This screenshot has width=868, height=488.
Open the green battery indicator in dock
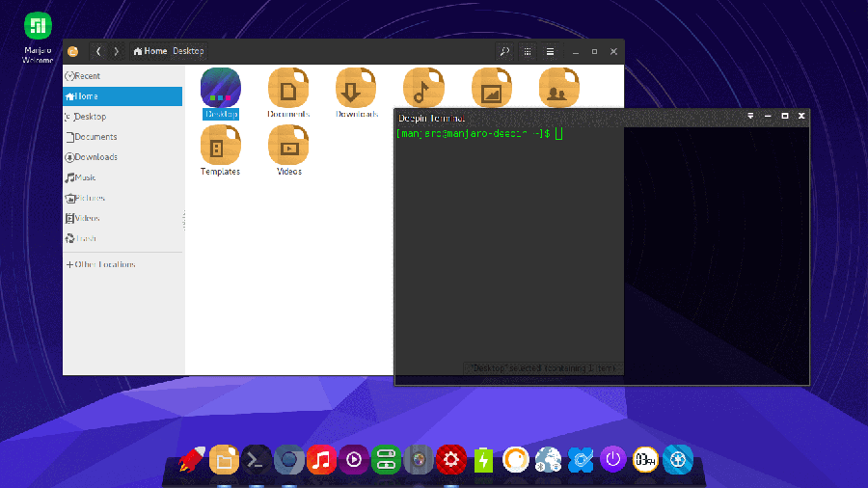[483, 460]
